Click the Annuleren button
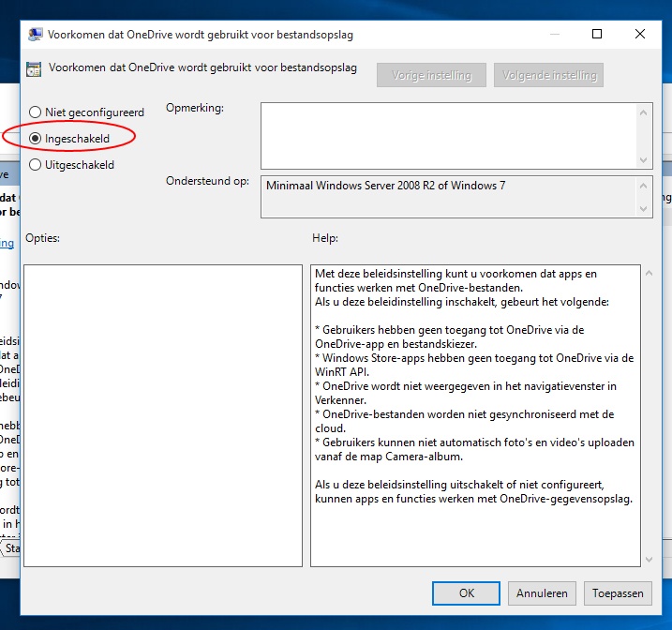The height and width of the screenshot is (630, 672). point(542,593)
